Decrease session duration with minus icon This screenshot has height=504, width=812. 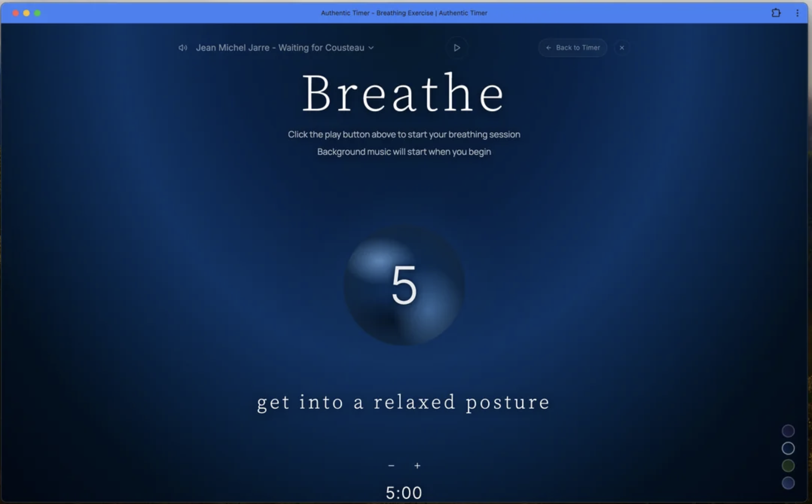click(x=391, y=466)
